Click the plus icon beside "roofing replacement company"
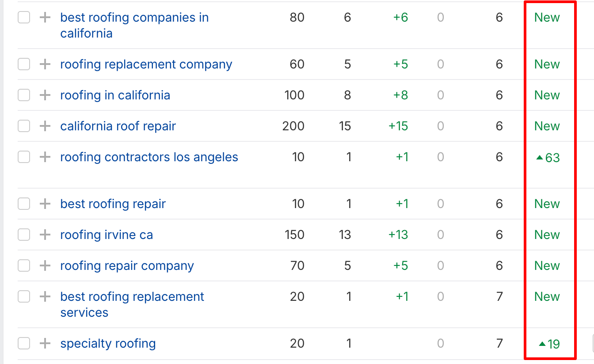Image resolution: width=594 pixels, height=364 pixels. click(45, 64)
